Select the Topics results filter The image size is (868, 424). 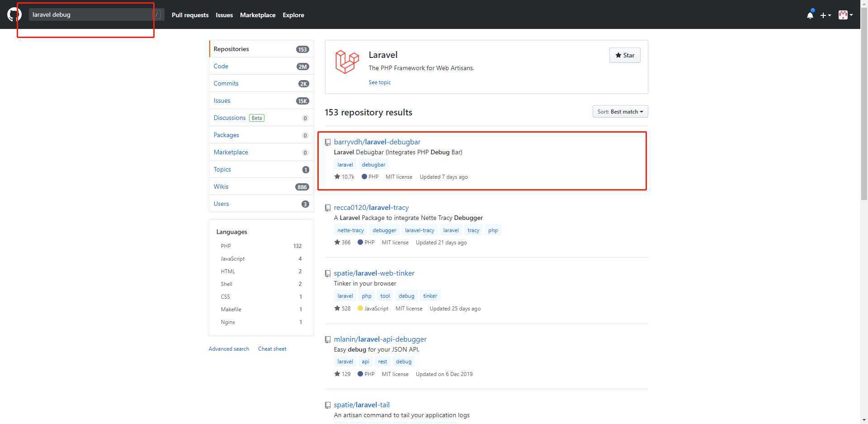261,169
